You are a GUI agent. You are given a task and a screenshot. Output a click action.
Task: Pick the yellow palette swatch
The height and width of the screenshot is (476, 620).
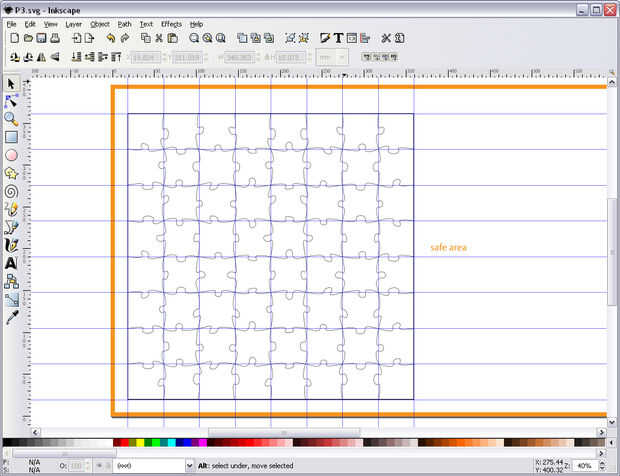[140, 442]
